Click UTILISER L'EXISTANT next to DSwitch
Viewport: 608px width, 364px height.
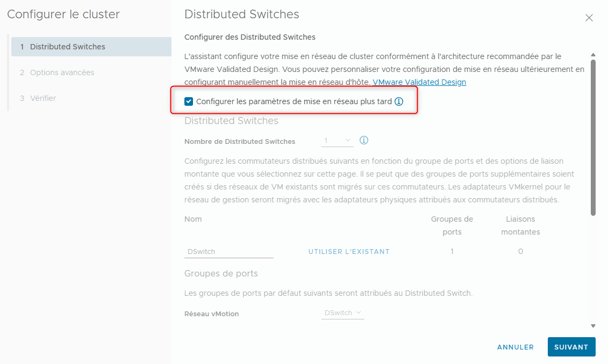(348, 251)
